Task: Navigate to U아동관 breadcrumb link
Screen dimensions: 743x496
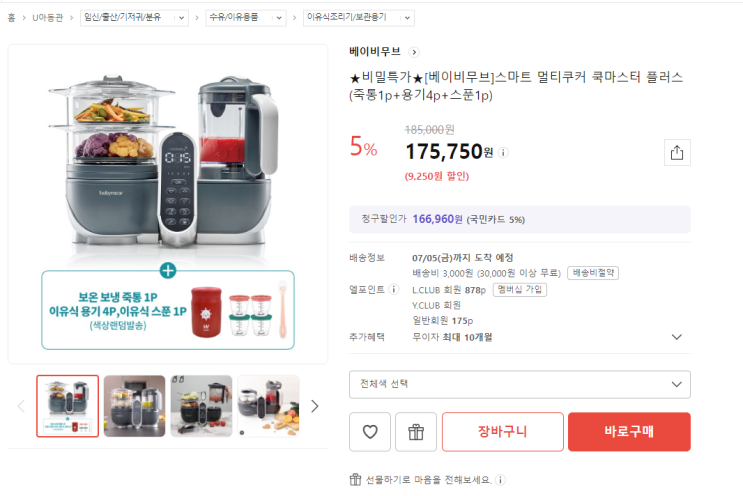Action: [47, 18]
